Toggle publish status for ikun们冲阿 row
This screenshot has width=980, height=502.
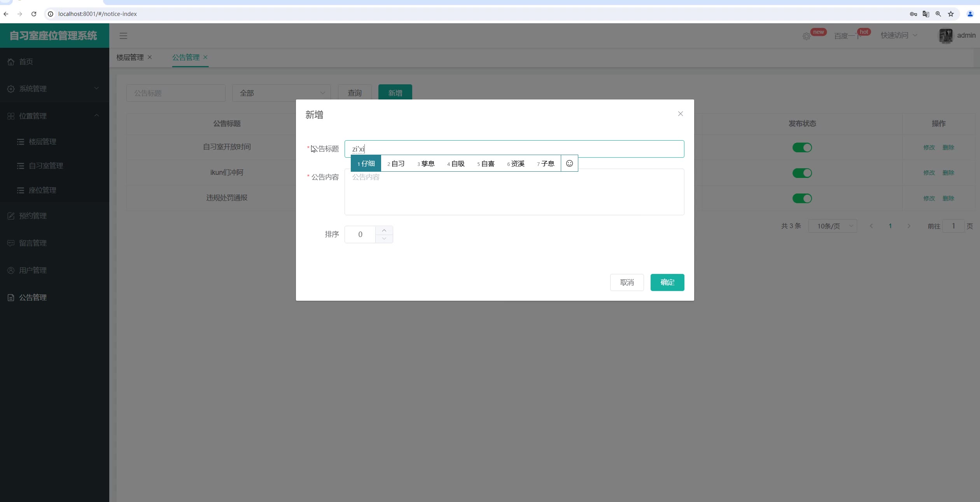pyautogui.click(x=802, y=173)
